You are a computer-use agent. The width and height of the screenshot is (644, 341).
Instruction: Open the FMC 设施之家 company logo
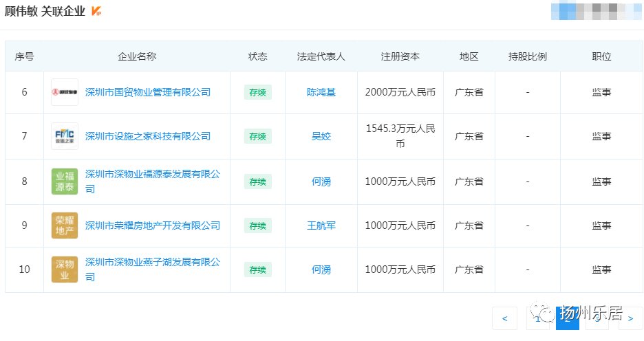point(65,136)
